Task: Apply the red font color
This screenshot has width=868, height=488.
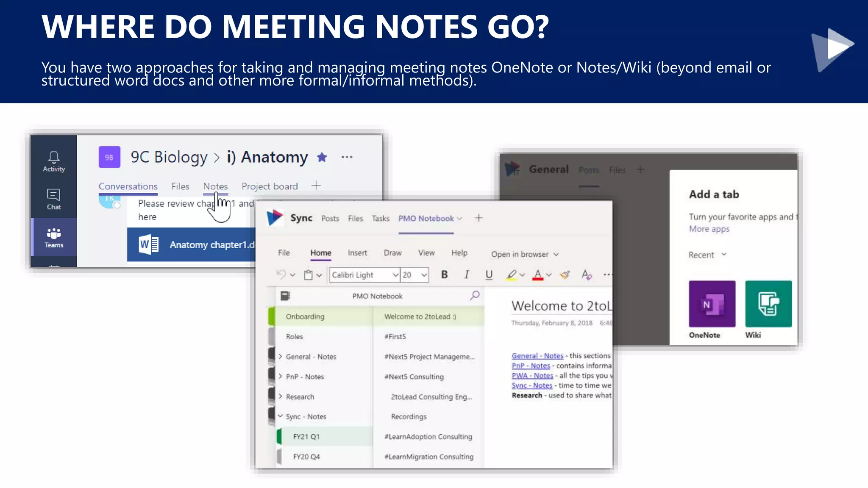Action: pyautogui.click(x=538, y=275)
